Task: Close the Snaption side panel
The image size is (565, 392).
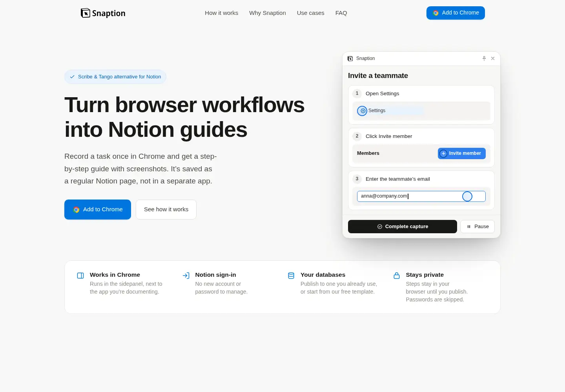Action: pos(493,58)
